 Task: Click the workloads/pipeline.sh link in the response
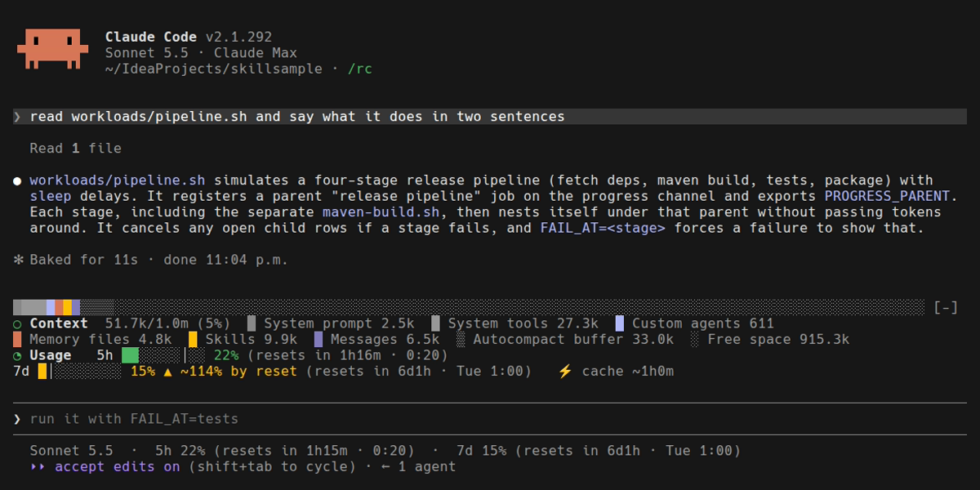click(118, 180)
